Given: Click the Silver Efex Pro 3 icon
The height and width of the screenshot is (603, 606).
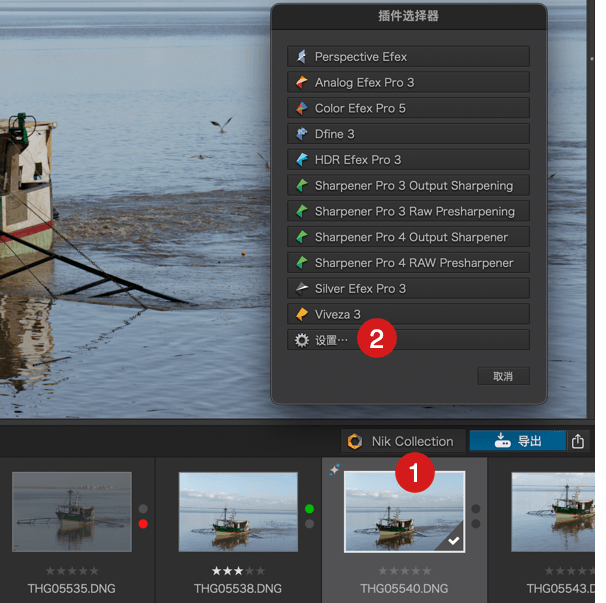Looking at the screenshot, I should point(301,288).
